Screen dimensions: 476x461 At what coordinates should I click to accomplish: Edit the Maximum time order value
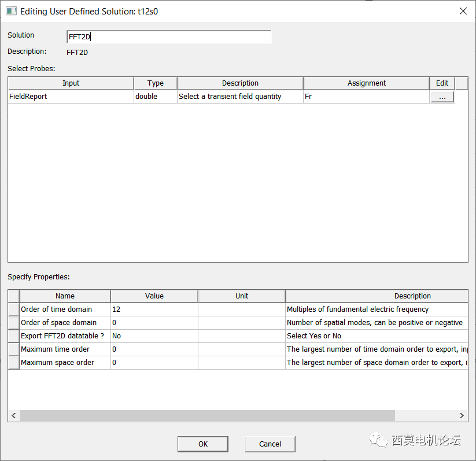[153, 349]
